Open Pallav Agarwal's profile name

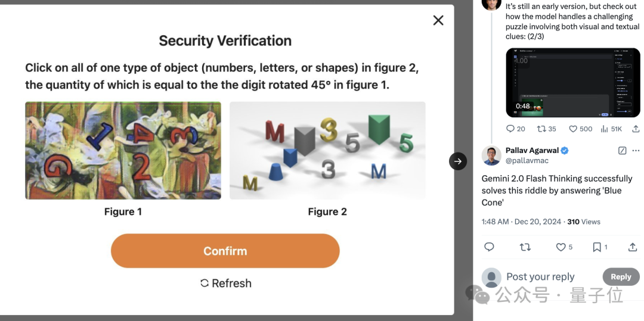(x=532, y=151)
